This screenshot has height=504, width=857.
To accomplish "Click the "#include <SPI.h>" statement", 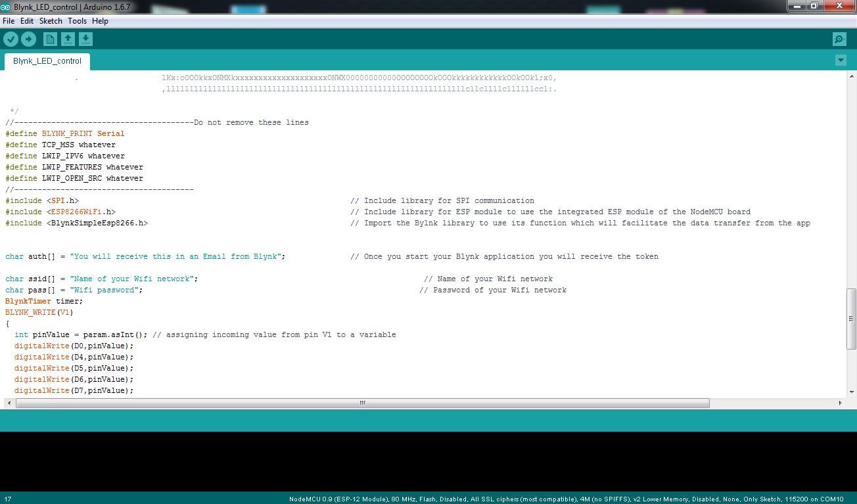I will 42,200.
